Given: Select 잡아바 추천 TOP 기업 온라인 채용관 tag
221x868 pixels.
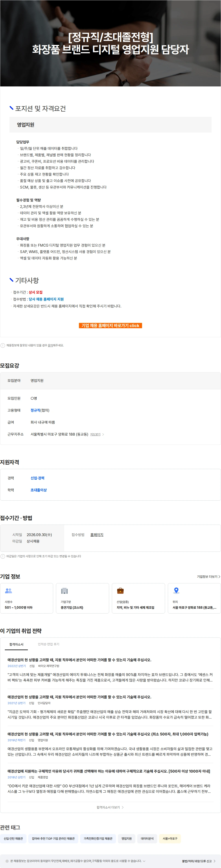Looking at the screenshot, I should (x=53, y=839).
